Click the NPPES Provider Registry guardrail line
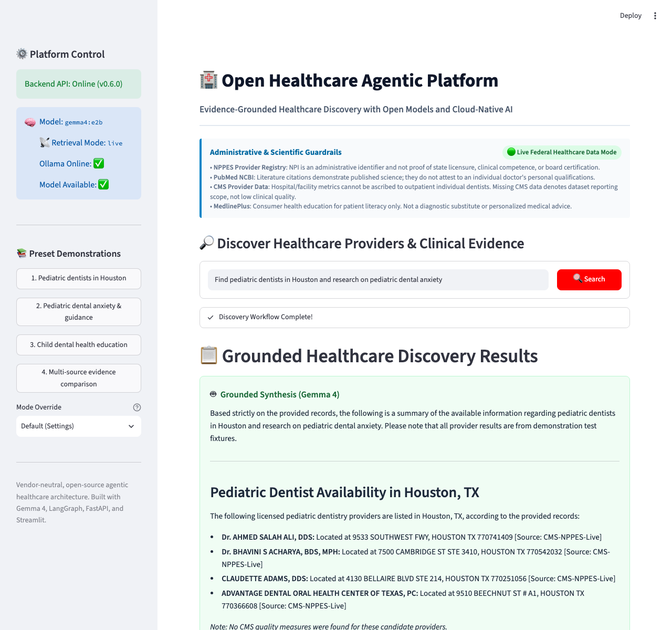672x630 pixels. click(x=405, y=167)
